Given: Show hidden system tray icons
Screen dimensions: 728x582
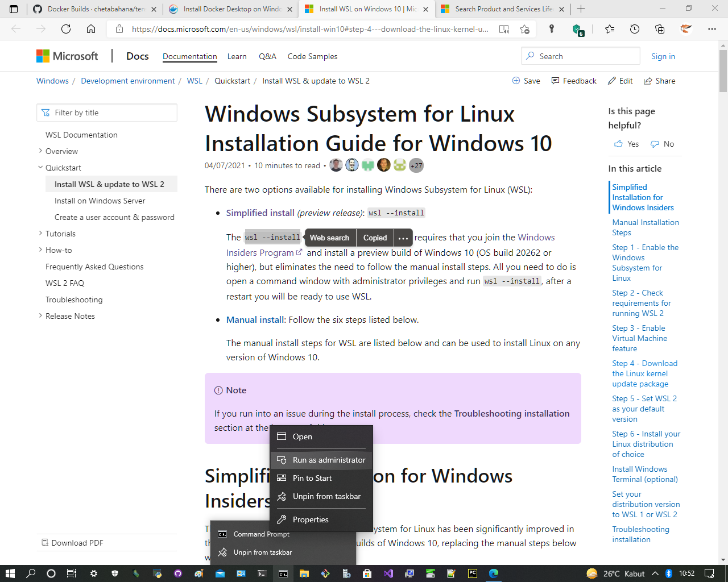Looking at the screenshot, I should coord(655,573).
